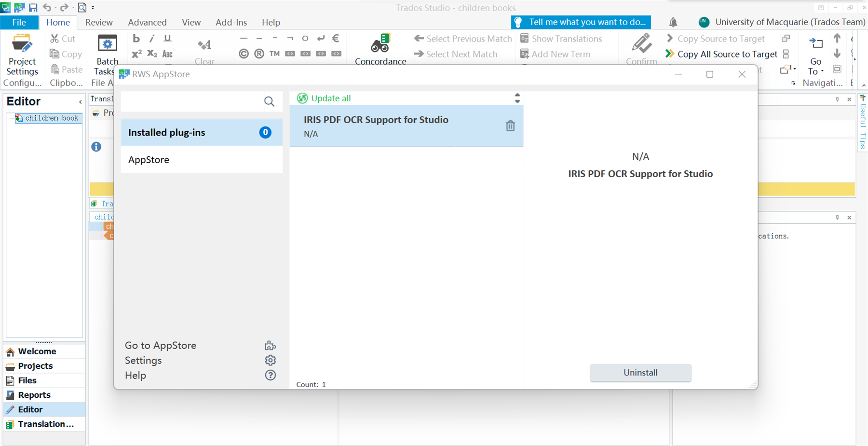Select Installed plug-ins category
This screenshot has height=446, width=868.
pyautogui.click(x=202, y=132)
